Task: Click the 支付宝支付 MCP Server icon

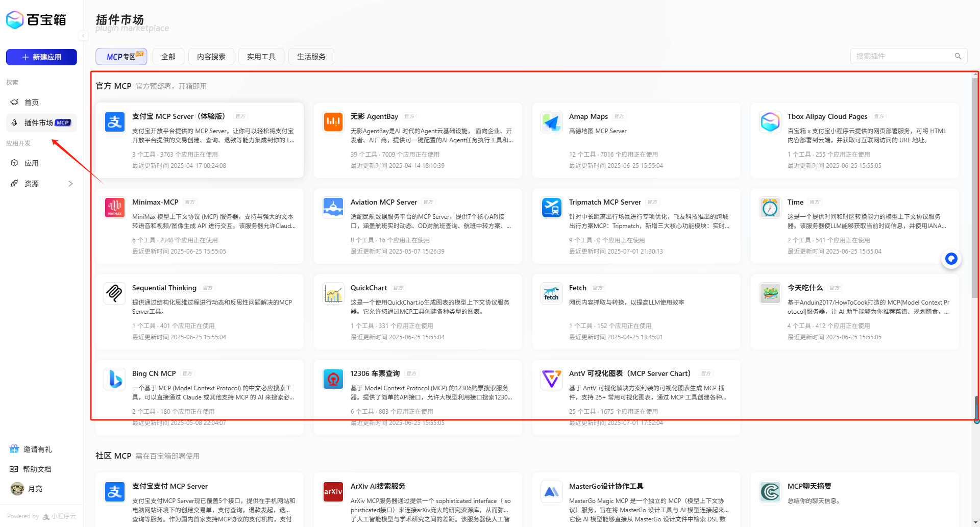Action: [x=115, y=492]
